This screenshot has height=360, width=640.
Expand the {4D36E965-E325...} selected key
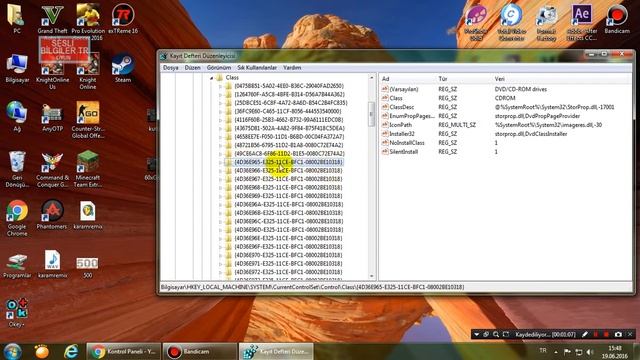point(220,162)
